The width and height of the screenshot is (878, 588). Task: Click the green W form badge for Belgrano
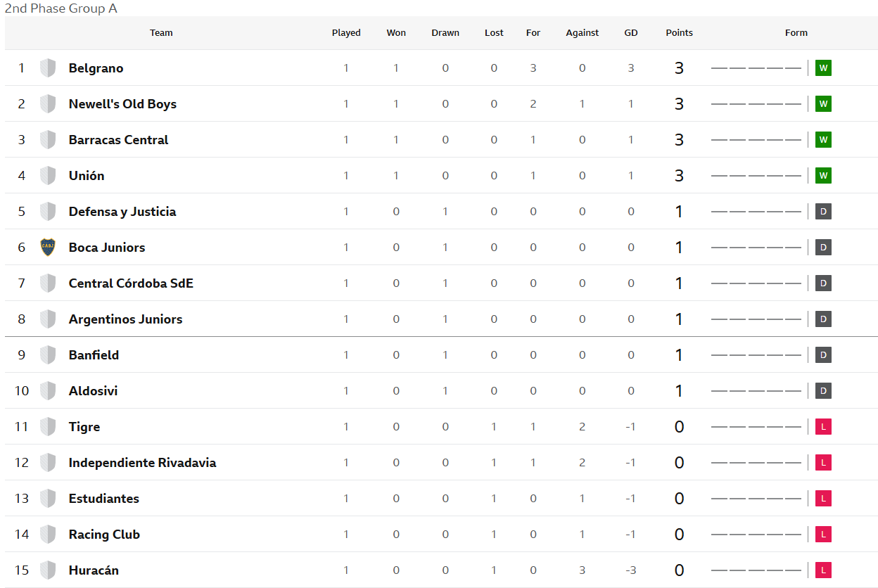point(823,68)
